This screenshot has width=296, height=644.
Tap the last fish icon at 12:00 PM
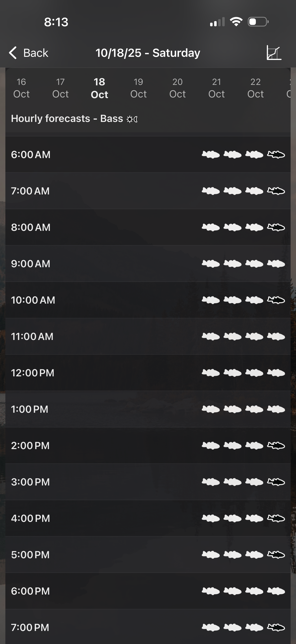276,373
